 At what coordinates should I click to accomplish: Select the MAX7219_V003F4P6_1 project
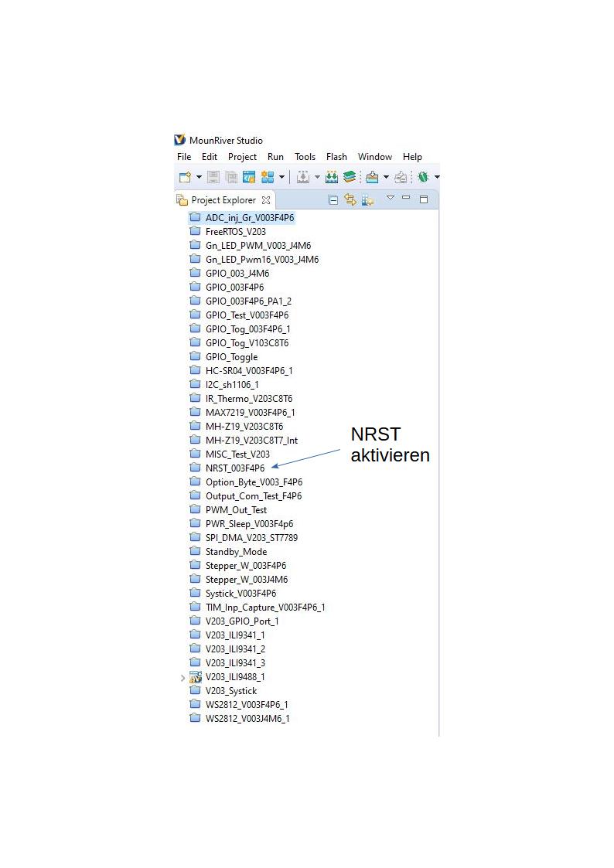(251, 413)
